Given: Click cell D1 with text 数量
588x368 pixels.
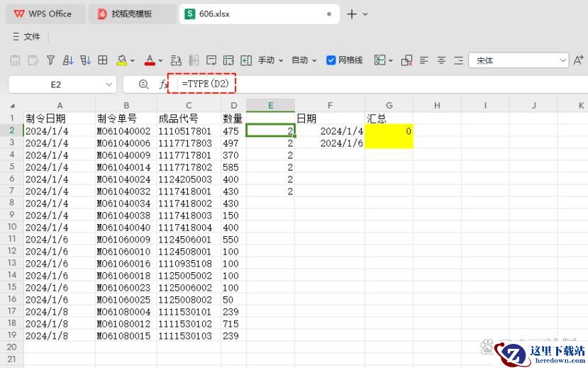Looking at the screenshot, I should point(233,118).
